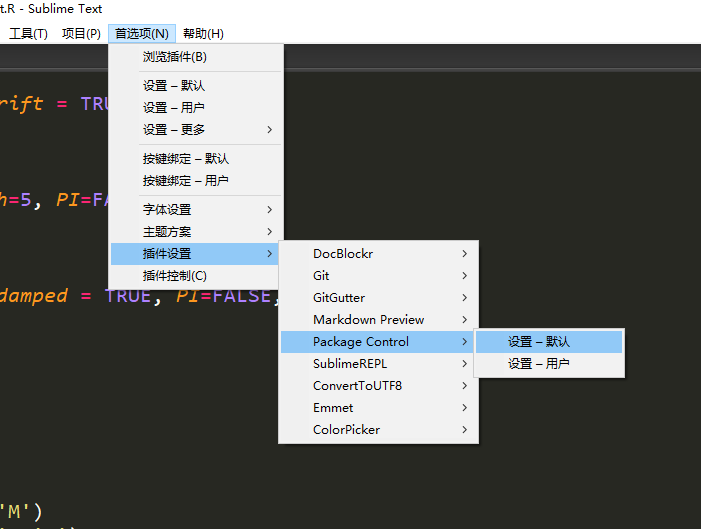
Task: Open Package Control 设置 – 用户
Action: click(x=549, y=364)
